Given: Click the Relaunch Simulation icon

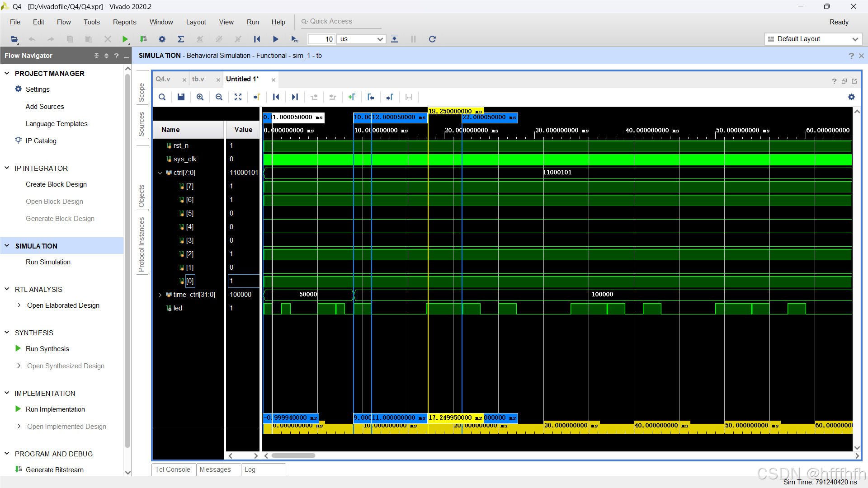Looking at the screenshot, I should click(x=432, y=39).
